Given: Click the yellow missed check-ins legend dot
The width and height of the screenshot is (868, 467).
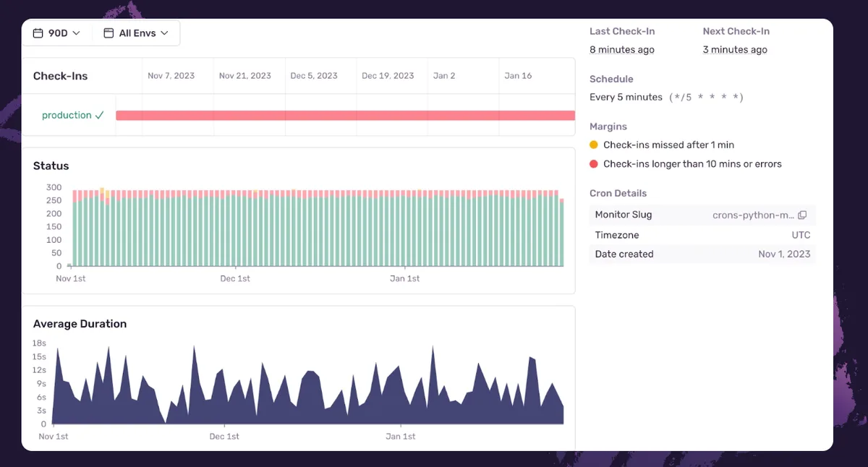Looking at the screenshot, I should pos(594,145).
